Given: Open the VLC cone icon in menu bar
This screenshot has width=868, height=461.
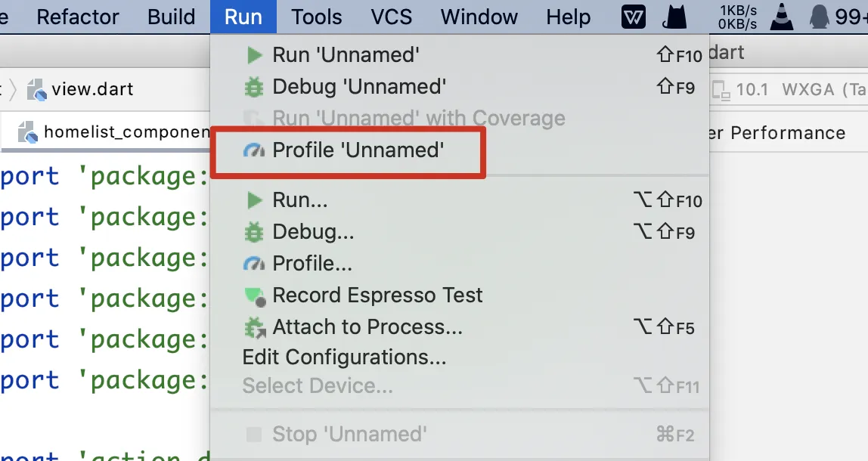Looking at the screenshot, I should (782, 17).
